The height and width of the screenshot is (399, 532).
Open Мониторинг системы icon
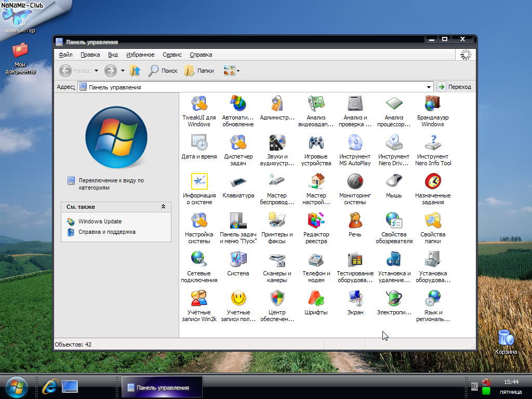coord(355,189)
